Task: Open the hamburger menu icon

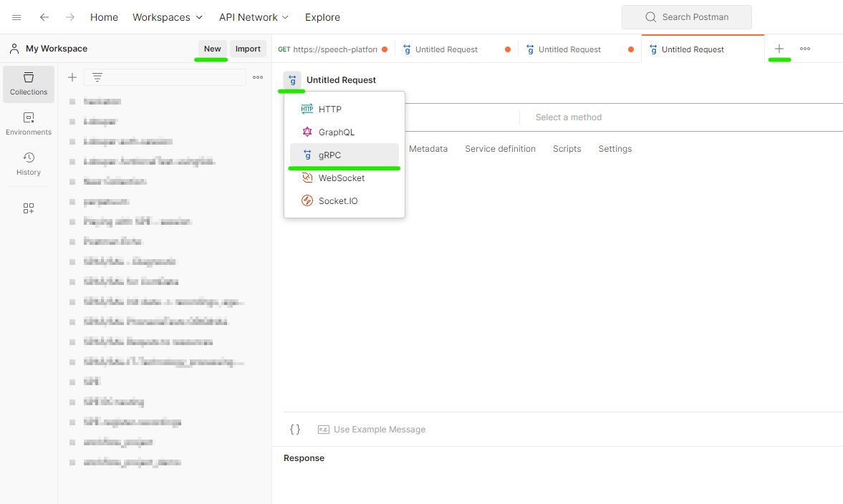Action: 16,17
